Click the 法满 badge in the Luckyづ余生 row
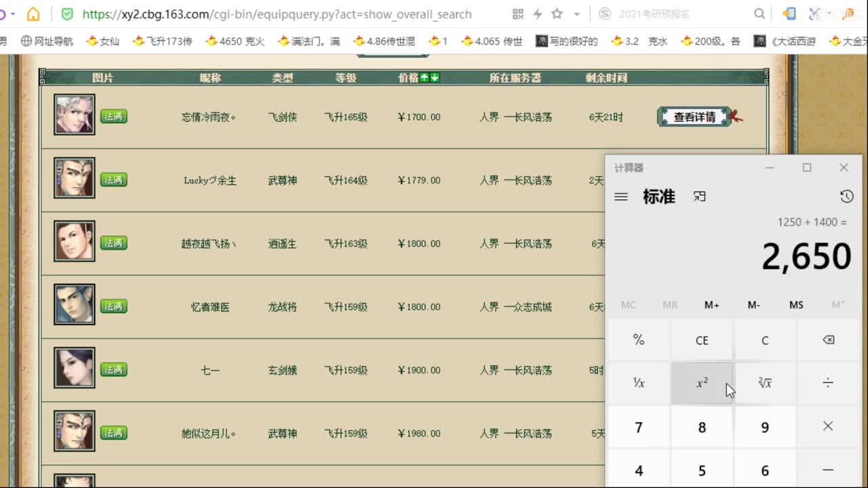The width and height of the screenshot is (868, 488). pos(114,180)
